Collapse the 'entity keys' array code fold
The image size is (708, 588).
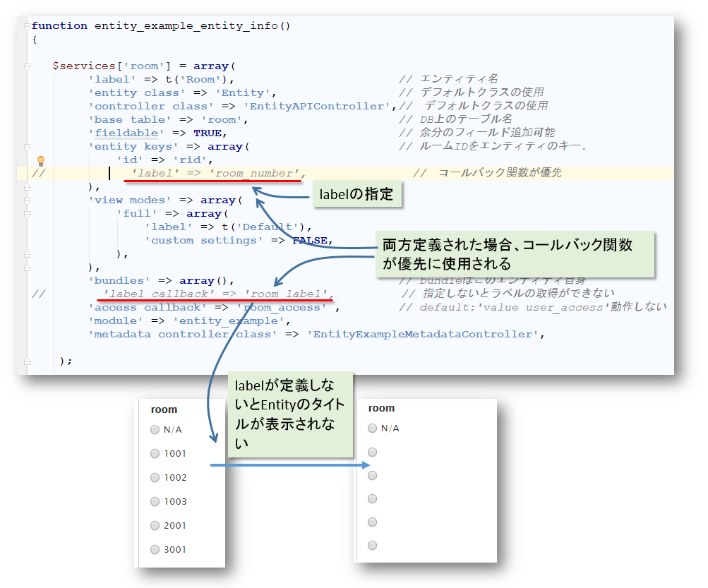[25, 147]
